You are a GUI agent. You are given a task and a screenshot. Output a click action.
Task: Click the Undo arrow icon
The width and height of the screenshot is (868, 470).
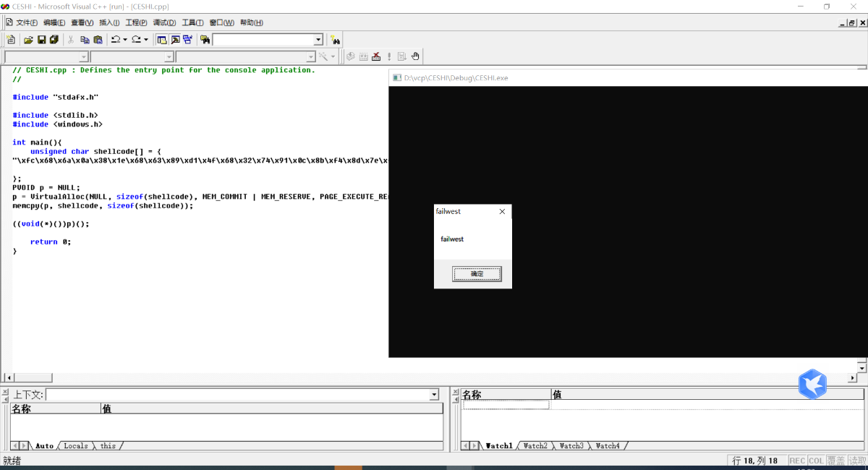click(115, 40)
